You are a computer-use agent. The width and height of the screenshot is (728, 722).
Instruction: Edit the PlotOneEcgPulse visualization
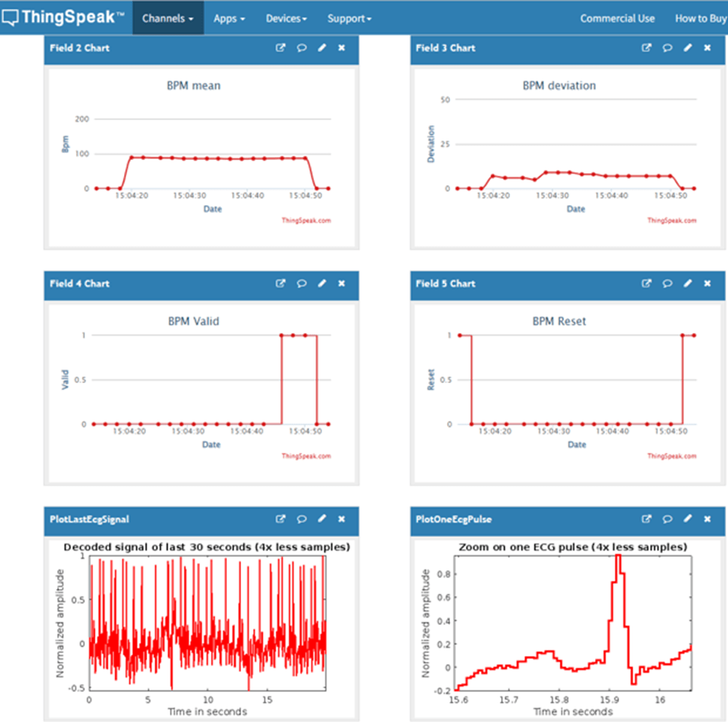click(687, 519)
